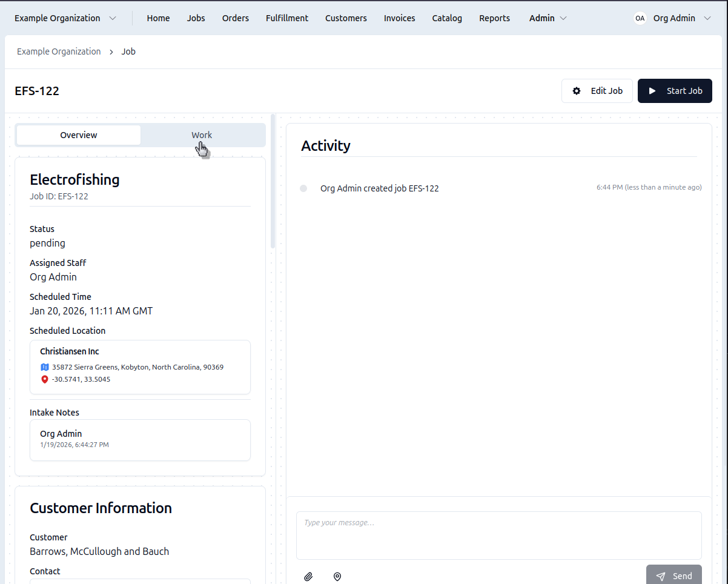Go to the Invoices page
This screenshot has width=728, height=584.
click(399, 18)
